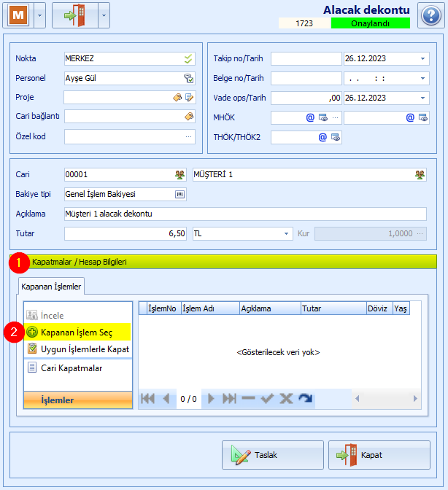Screen dimensions: 448x490
Task: Toggle the MHÖK eye visibility icon
Action: (323, 117)
